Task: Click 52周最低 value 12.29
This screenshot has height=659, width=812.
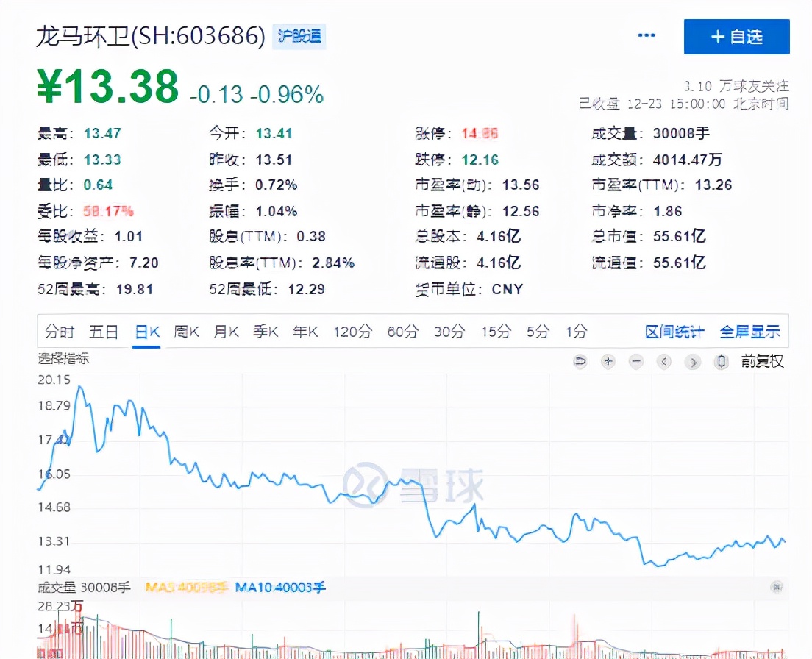Action: (307, 289)
